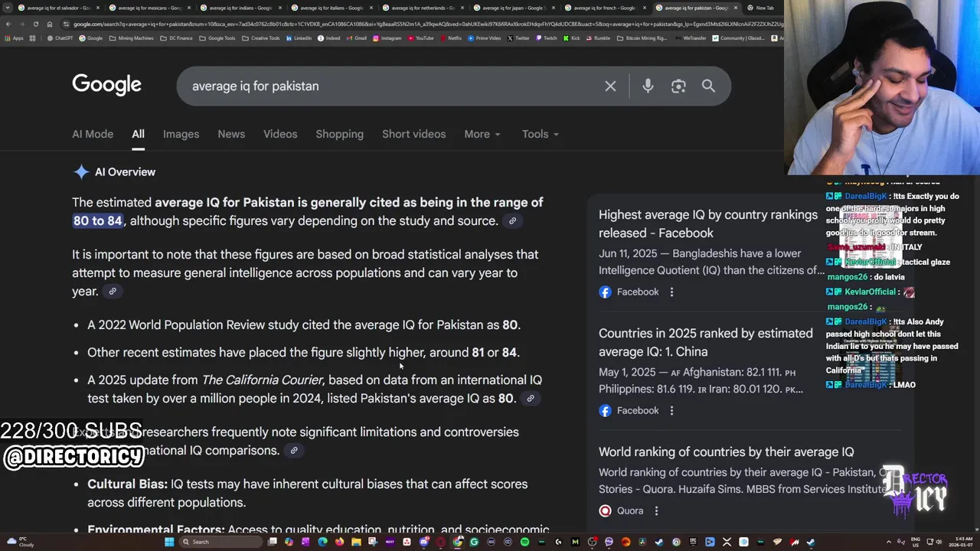
Task: Start voice search with microphone icon
Action: tap(648, 86)
